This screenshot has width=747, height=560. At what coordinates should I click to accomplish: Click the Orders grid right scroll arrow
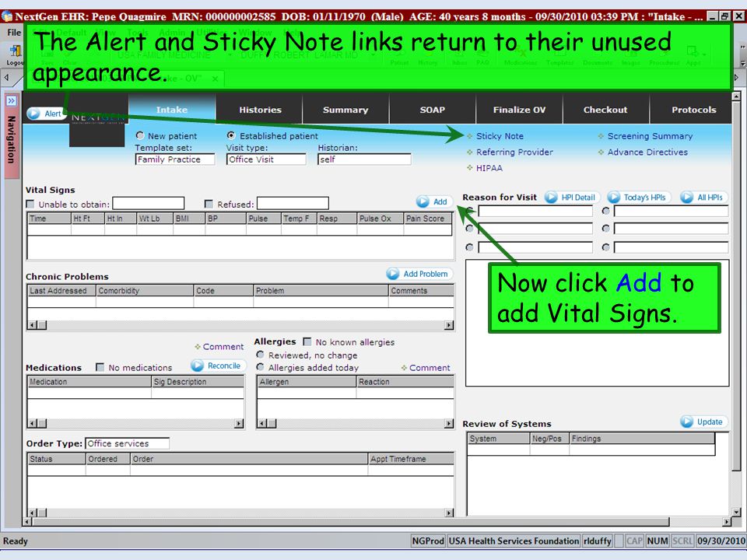[x=449, y=513]
